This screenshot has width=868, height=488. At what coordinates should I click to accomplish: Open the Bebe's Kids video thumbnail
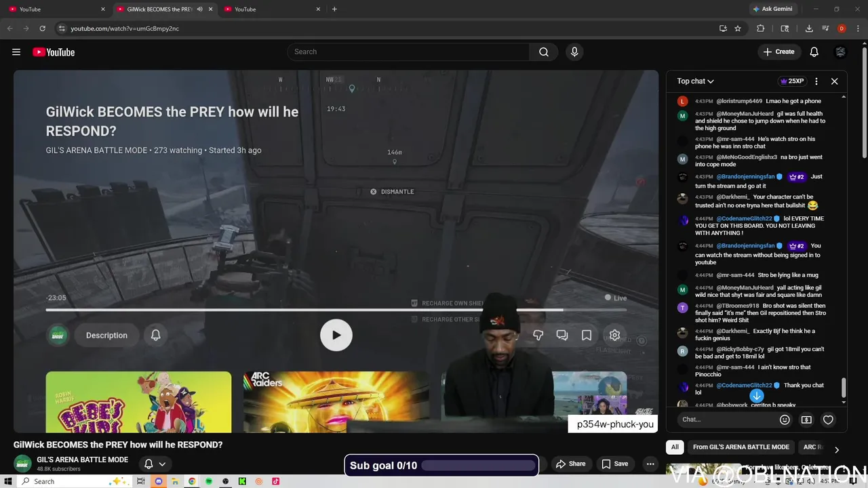pos(138,402)
